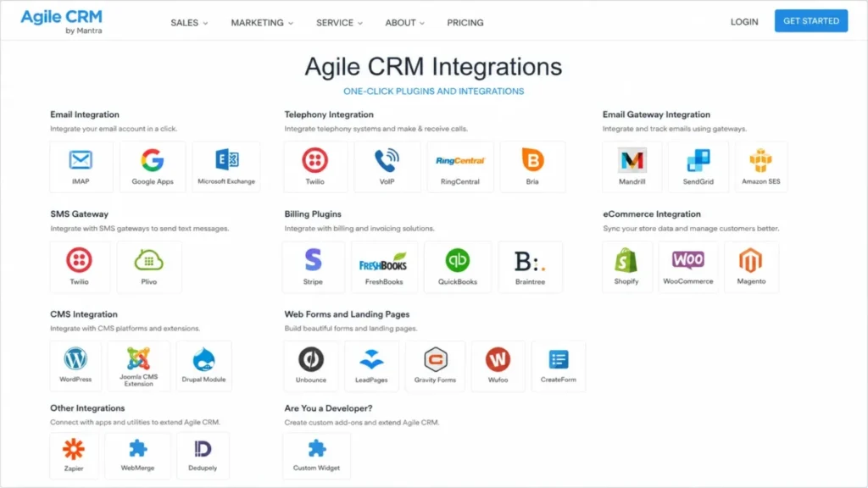Click the Telephony Integration heading
The height and width of the screenshot is (488, 868).
point(329,114)
